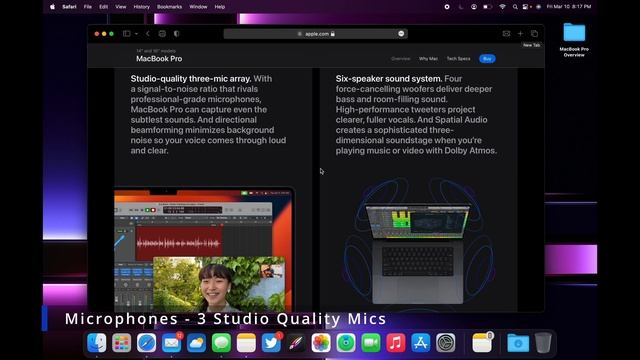This screenshot has height=360, width=640.
Task: Show tab overview icon in Safari
Action: click(534, 34)
